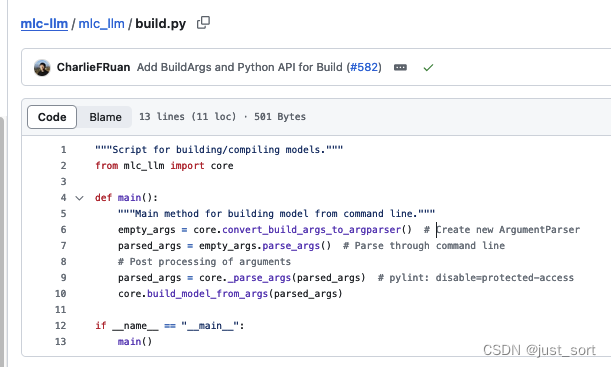The image size is (611, 367).
Task: Show commit status check mark details
Action: pyautogui.click(x=428, y=68)
